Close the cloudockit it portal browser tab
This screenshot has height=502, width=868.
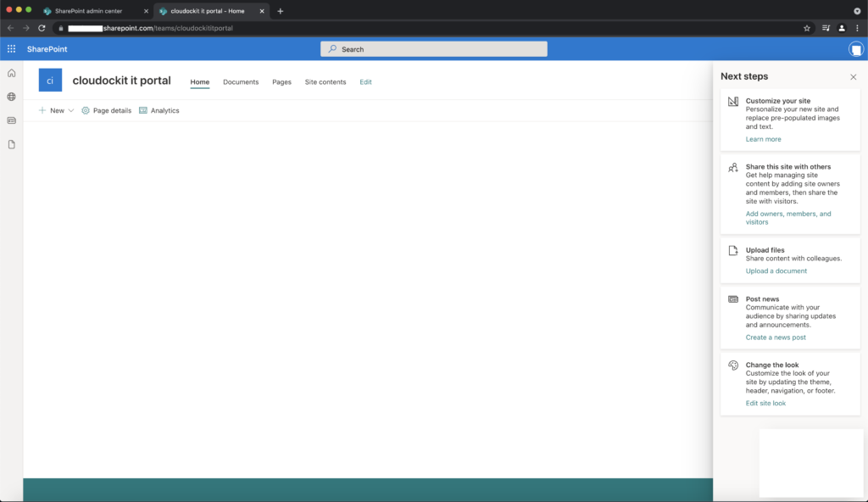point(262,11)
